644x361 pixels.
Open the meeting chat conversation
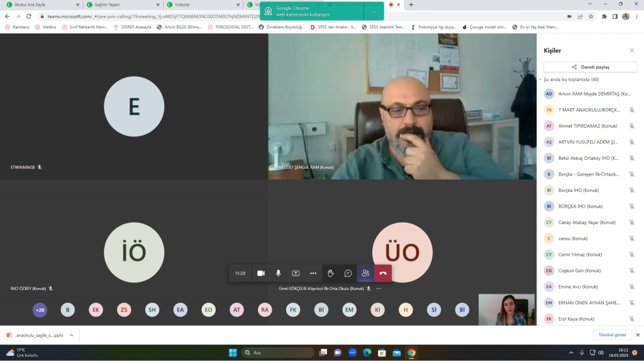point(348,274)
